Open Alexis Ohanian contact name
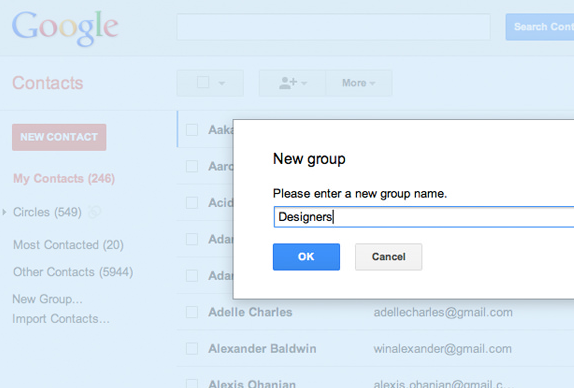 tap(252, 383)
